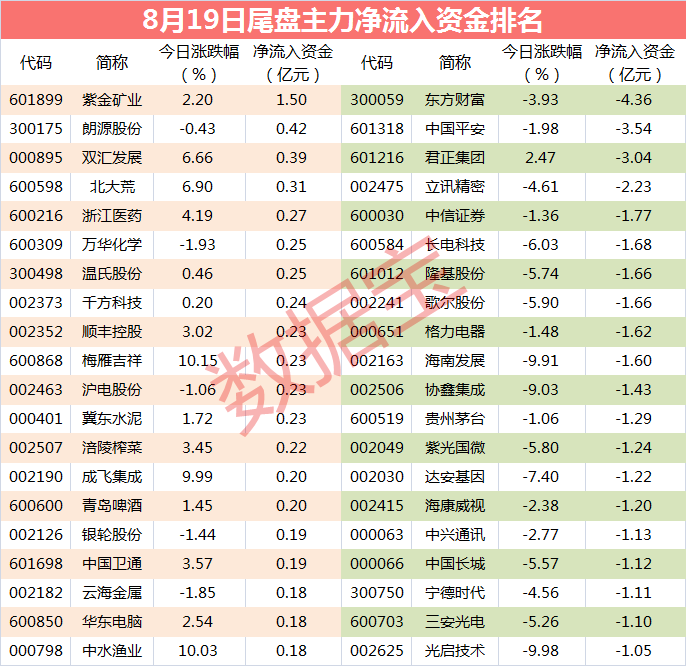Select stock code 002373
Viewport: 686px width, 666px height.
[36, 303]
